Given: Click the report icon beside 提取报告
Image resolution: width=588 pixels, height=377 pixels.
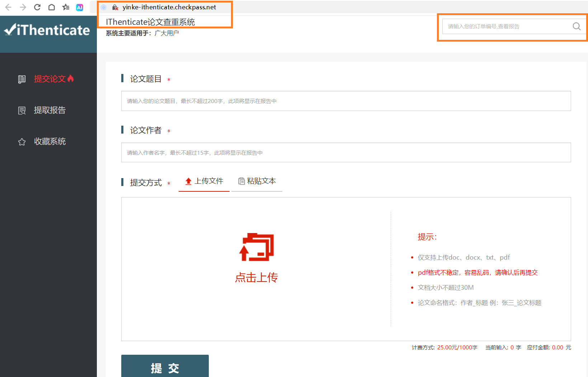Looking at the screenshot, I should tap(22, 110).
